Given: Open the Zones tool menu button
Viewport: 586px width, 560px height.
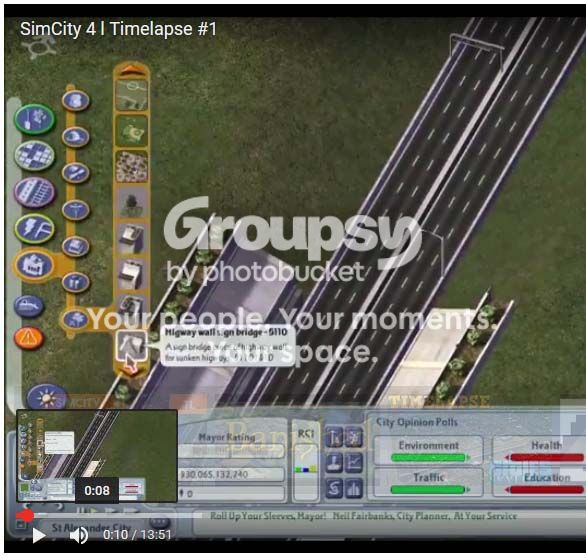Looking at the screenshot, I should click(35, 155).
